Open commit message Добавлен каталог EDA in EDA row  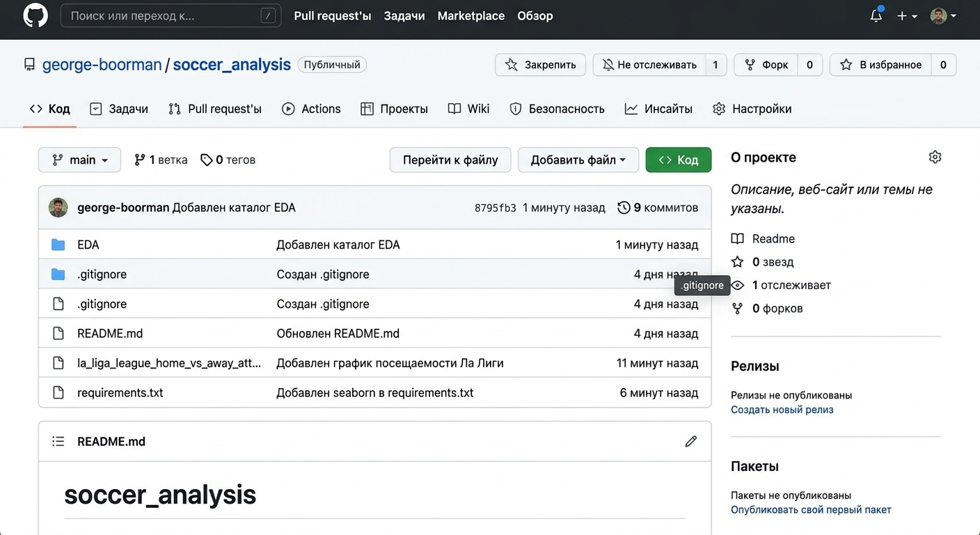(338, 245)
